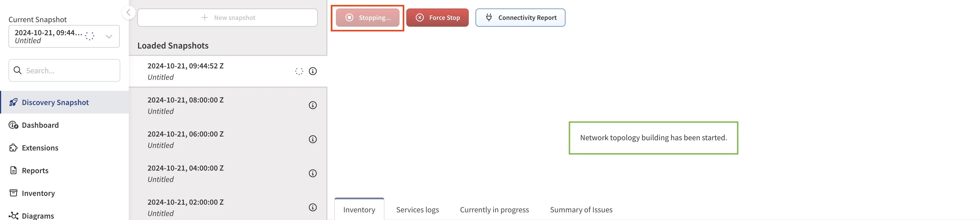The width and height of the screenshot is (980, 220).
Task: Open the Connectivity Report
Action: click(520, 18)
